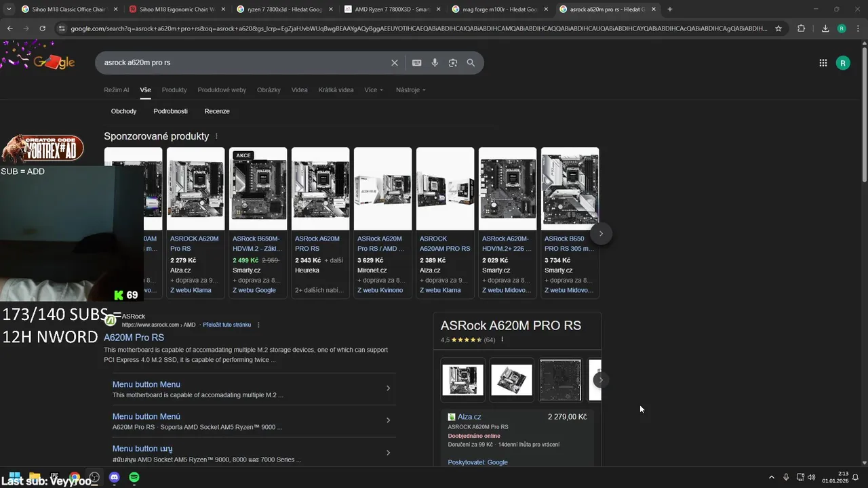This screenshot has height=488, width=868.
Task: Go back in browser history
Action: pos(9,28)
